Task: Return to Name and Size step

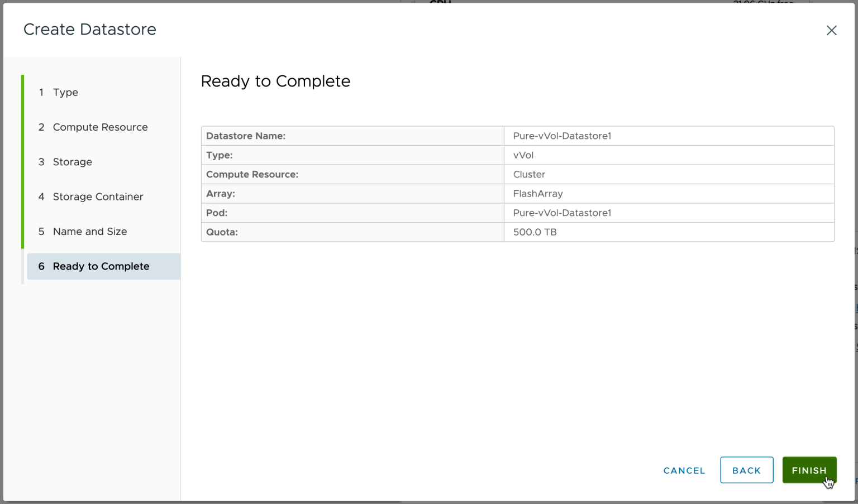Action: (89, 232)
